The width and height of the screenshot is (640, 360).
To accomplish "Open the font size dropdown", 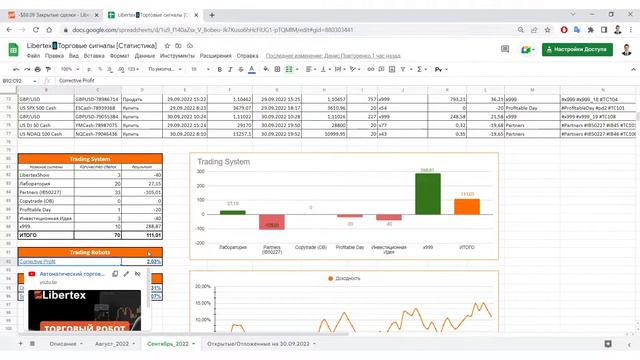I will pos(200,69).
